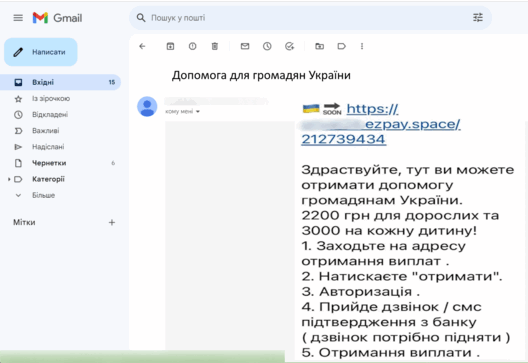
Task: Report this email as spam
Action: [192, 46]
